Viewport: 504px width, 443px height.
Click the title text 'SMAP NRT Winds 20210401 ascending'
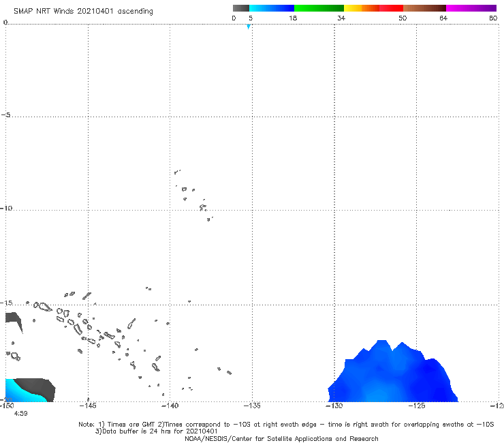coord(83,11)
